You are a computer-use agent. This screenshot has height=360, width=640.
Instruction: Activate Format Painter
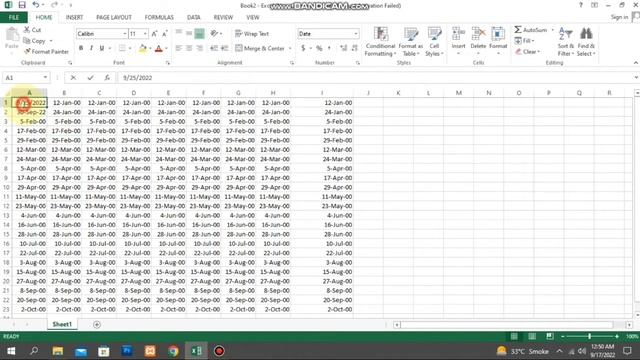[46, 51]
